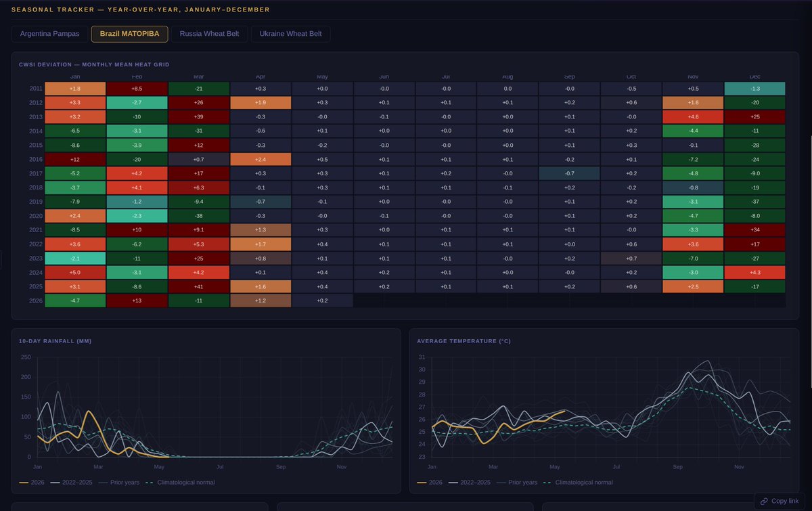The image size is (812, 511).
Task: Toggle 2026 series in rainfall chart legend
Action: tap(33, 483)
